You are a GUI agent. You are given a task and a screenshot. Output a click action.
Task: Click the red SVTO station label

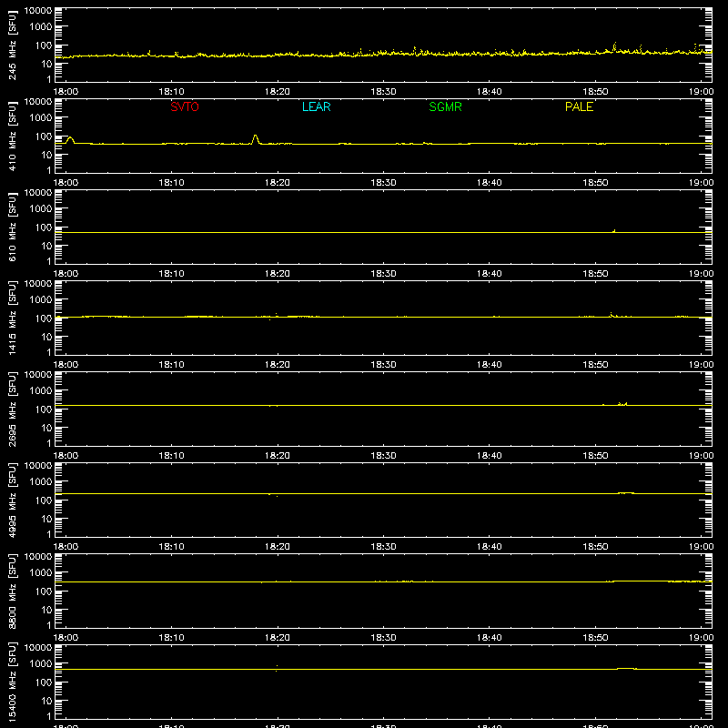coord(185,106)
